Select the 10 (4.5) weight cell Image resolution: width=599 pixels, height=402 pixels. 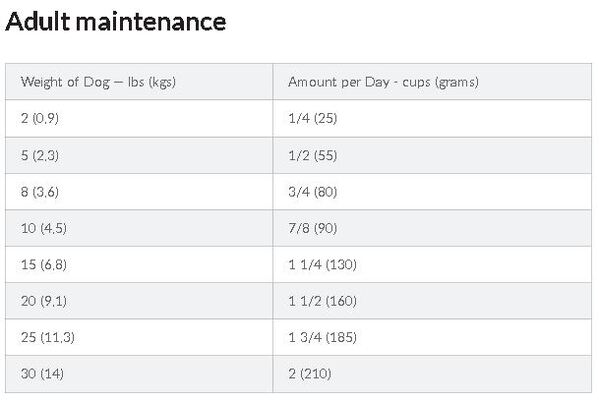[x=139, y=228]
